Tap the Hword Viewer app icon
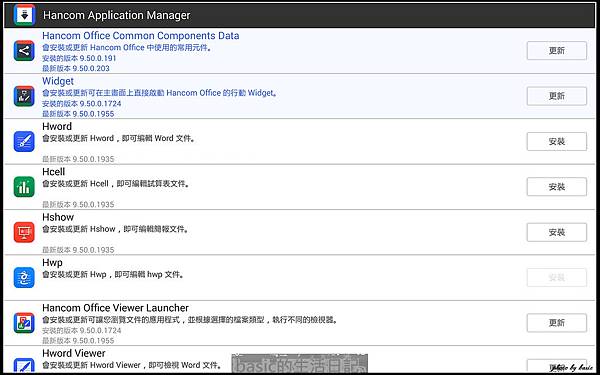 [x=24, y=365]
